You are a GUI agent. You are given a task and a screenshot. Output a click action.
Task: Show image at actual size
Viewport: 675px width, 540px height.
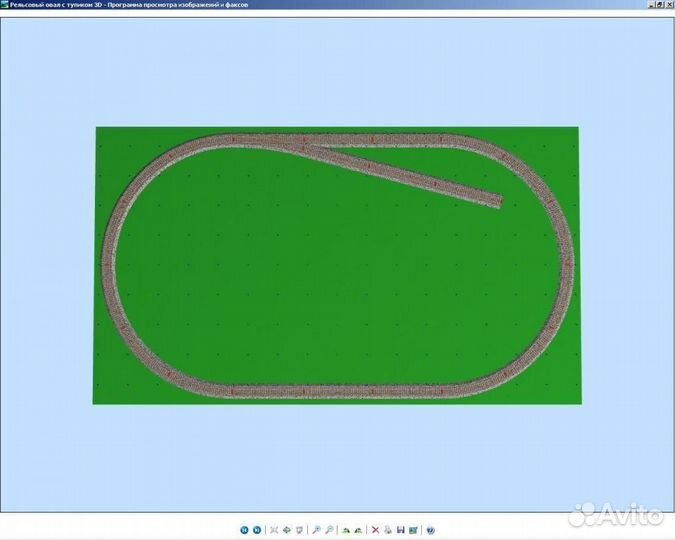click(287, 530)
